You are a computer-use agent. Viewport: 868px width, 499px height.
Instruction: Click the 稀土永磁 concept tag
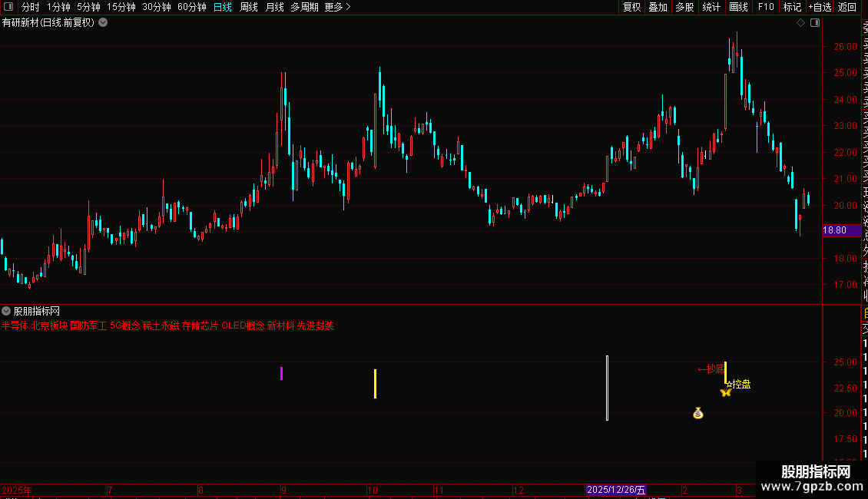click(x=161, y=326)
